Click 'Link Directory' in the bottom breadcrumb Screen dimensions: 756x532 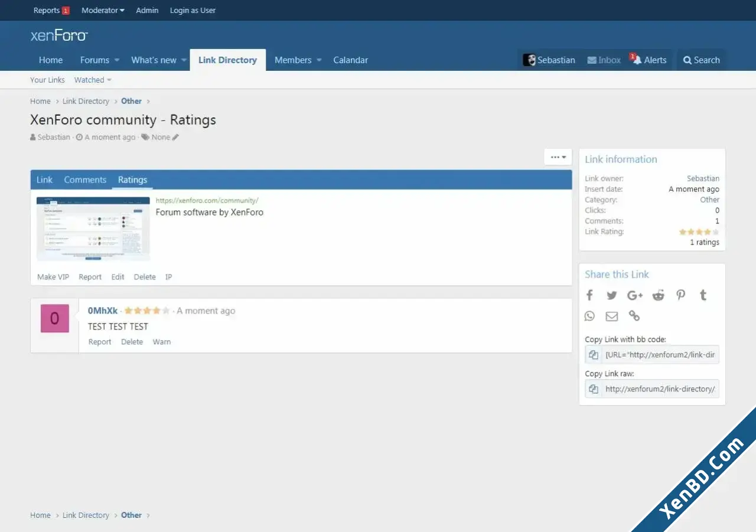tap(86, 515)
